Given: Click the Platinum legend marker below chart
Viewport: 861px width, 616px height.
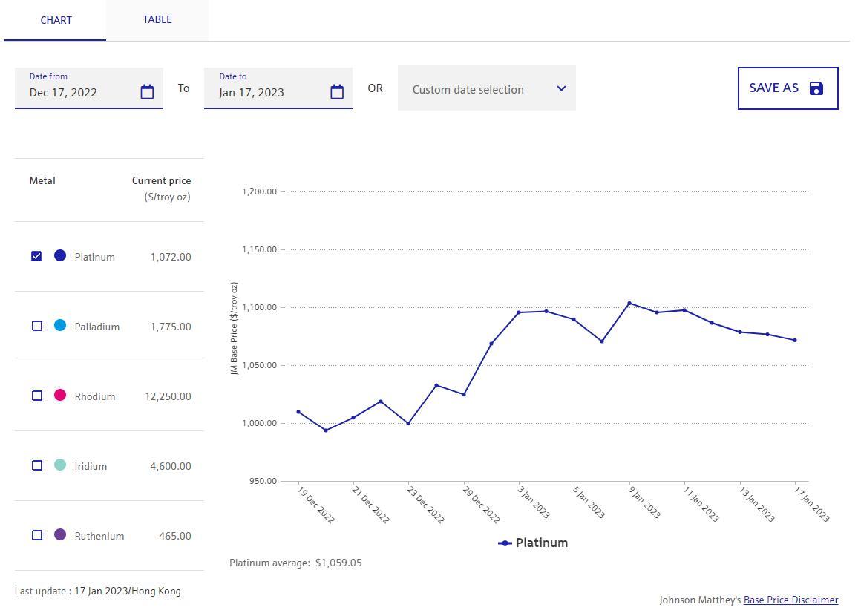Looking at the screenshot, I should [x=505, y=543].
